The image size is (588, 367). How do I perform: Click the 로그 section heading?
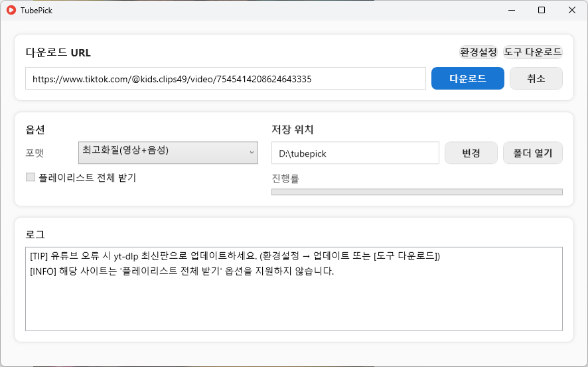click(35, 235)
